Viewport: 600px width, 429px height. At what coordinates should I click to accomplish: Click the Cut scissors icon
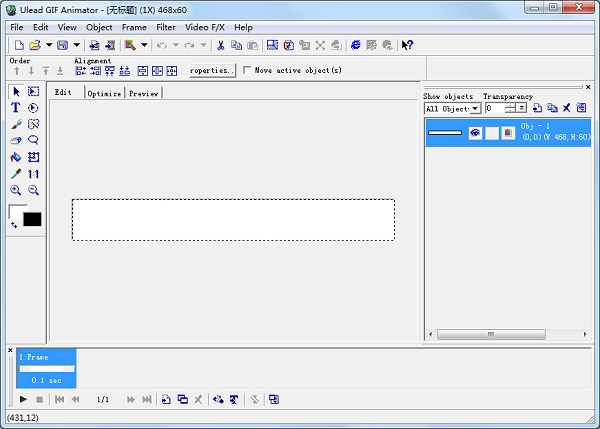221,45
